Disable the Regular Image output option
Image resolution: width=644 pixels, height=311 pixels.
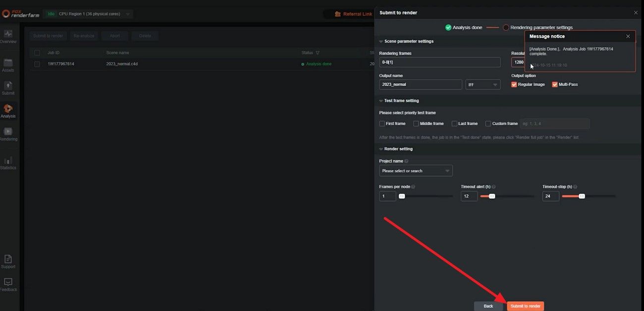click(514, 84)
